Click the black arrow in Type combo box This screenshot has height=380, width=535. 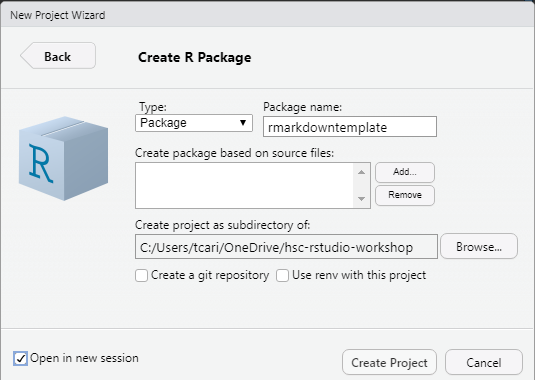[x=243, y=123]
